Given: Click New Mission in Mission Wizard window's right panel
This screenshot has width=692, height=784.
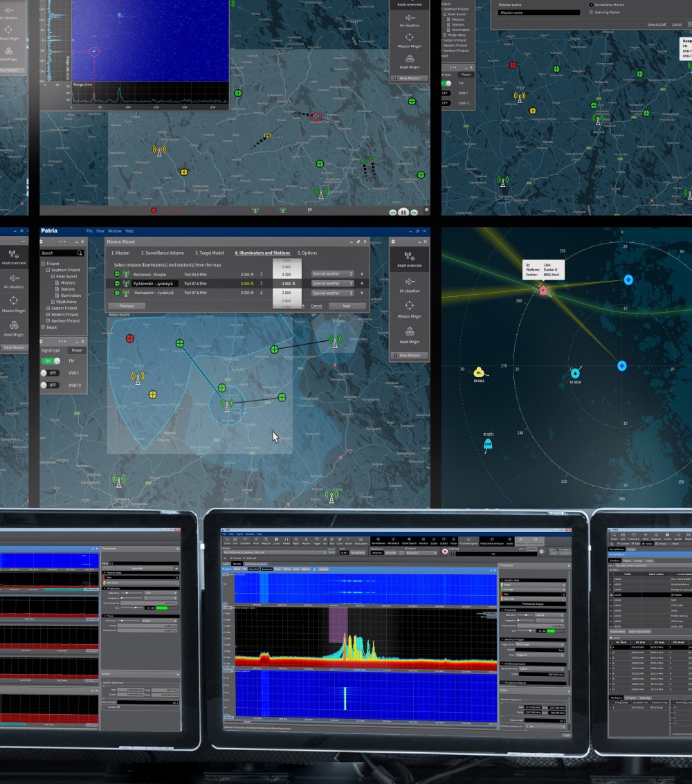Looking at the screenshot, I should tap(410, 356).
